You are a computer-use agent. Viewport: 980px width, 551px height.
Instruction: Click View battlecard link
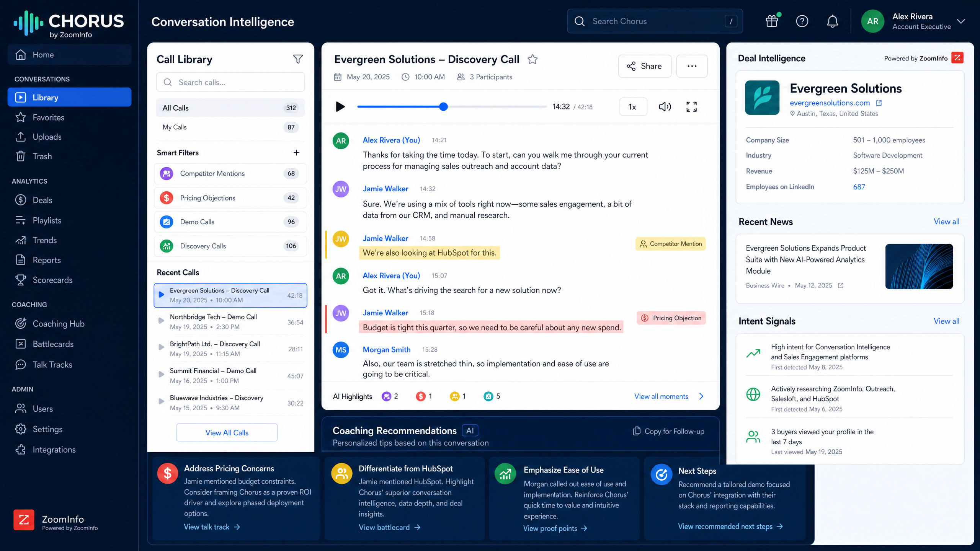point(390,527)
